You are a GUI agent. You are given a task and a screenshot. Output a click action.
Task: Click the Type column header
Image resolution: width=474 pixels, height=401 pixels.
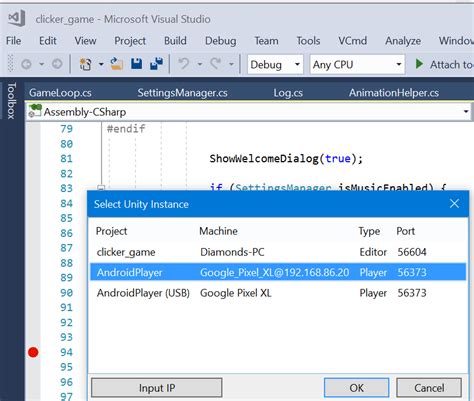[369, 231]
